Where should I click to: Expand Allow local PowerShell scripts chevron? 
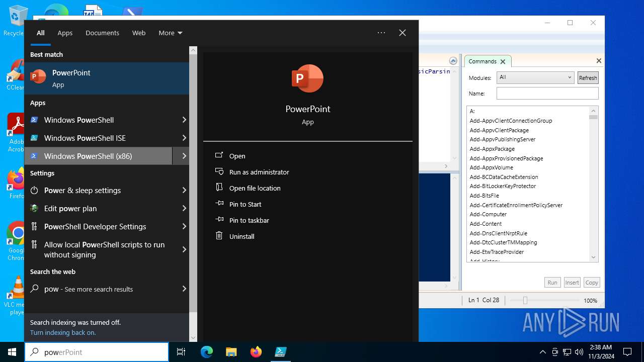point(184,249)
